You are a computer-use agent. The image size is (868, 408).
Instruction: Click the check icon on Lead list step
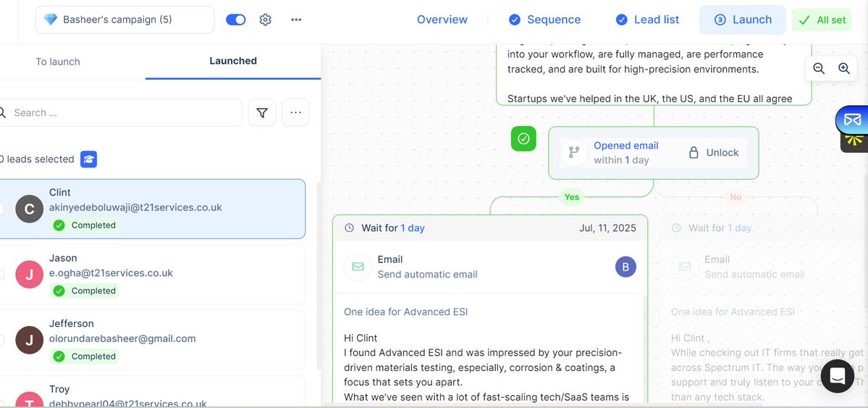pos(622,20)
